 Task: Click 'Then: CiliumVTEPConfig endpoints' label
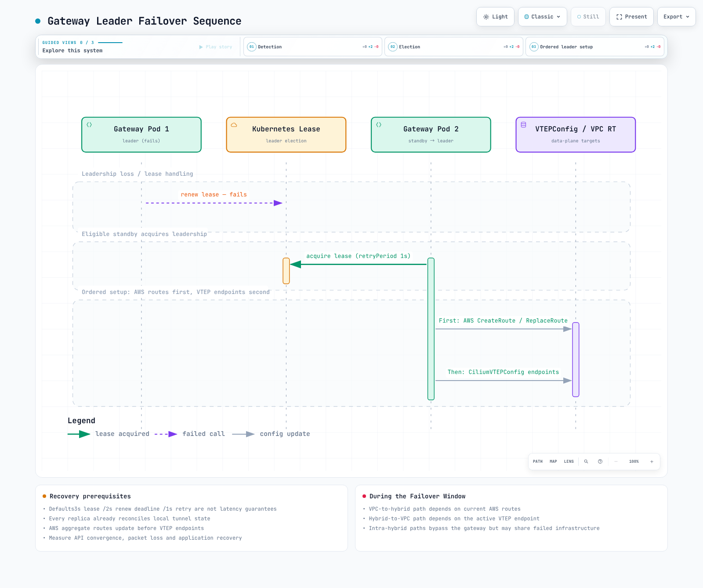(503, 372)
